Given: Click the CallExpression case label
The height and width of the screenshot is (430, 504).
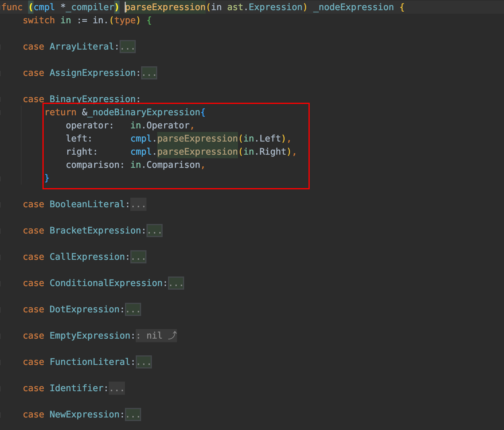Looking at the screenshot, I should [87, 257].
